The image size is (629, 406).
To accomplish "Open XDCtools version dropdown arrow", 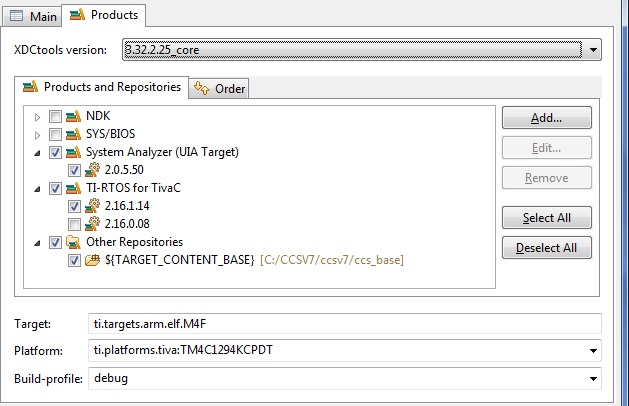I will (593, 50).
